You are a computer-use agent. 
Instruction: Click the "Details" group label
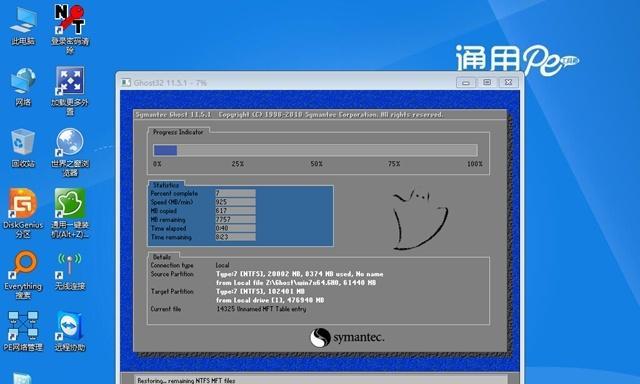tap(162, 257)
